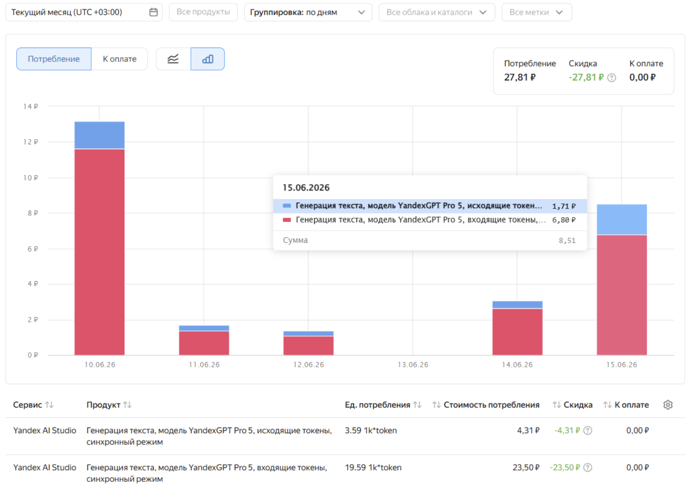Open Все облака и каталоги dropdown
Image resolution: width=691 pixels, height=487 pixels.
point(437,12)
